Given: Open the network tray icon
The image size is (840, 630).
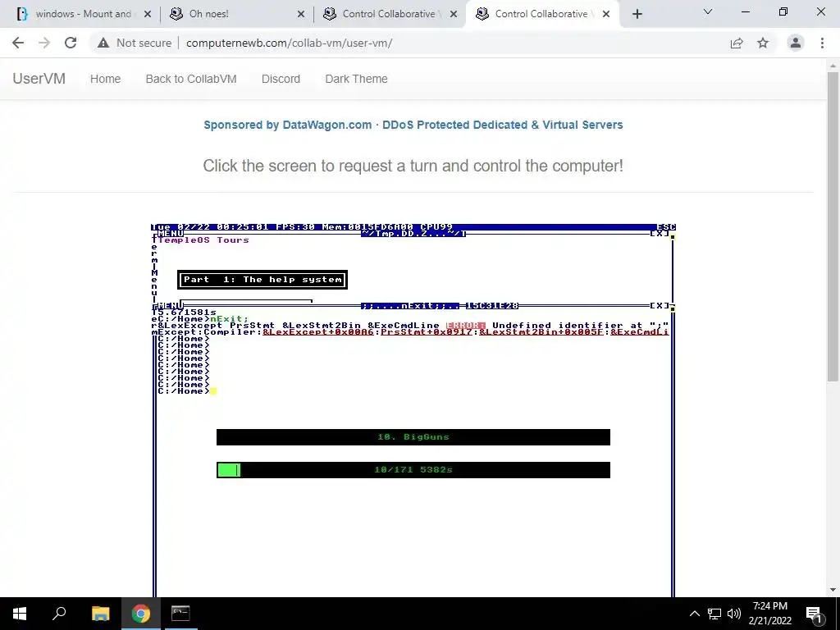Looking at the screenshot, I should tap(714, 614).
